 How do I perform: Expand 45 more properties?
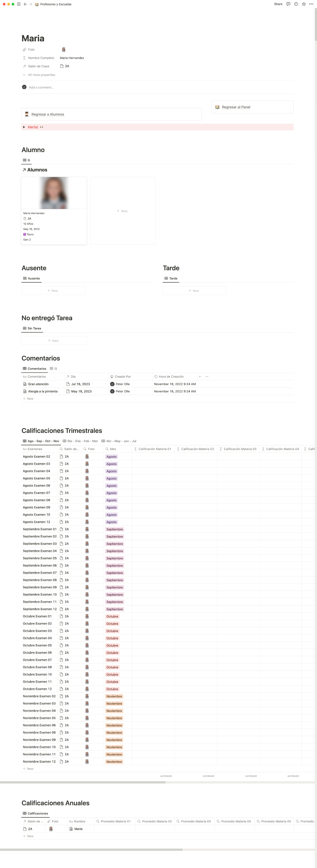39,75
